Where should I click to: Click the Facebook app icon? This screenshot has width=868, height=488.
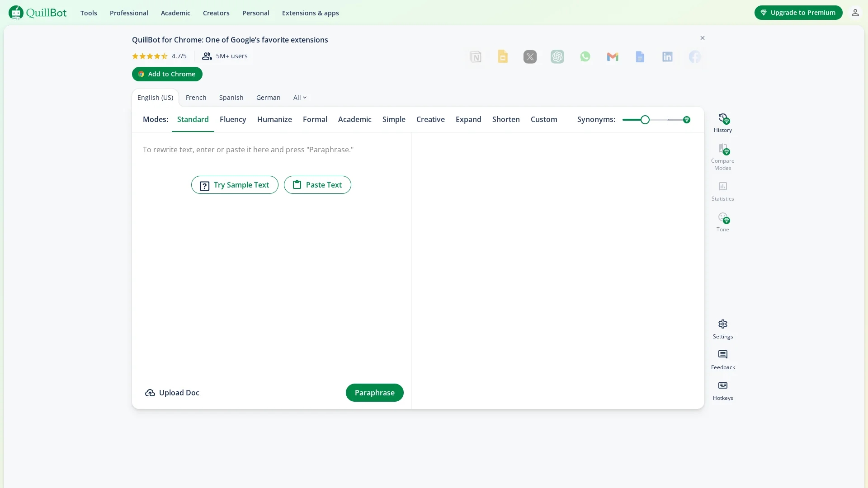coord(695,57)
